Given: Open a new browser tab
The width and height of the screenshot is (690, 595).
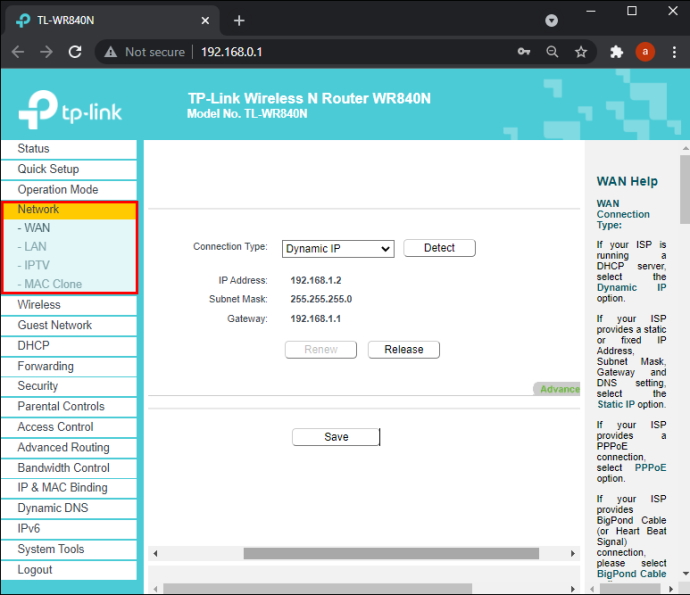Looking at the screenshot, I should click(x=239, y=20).
